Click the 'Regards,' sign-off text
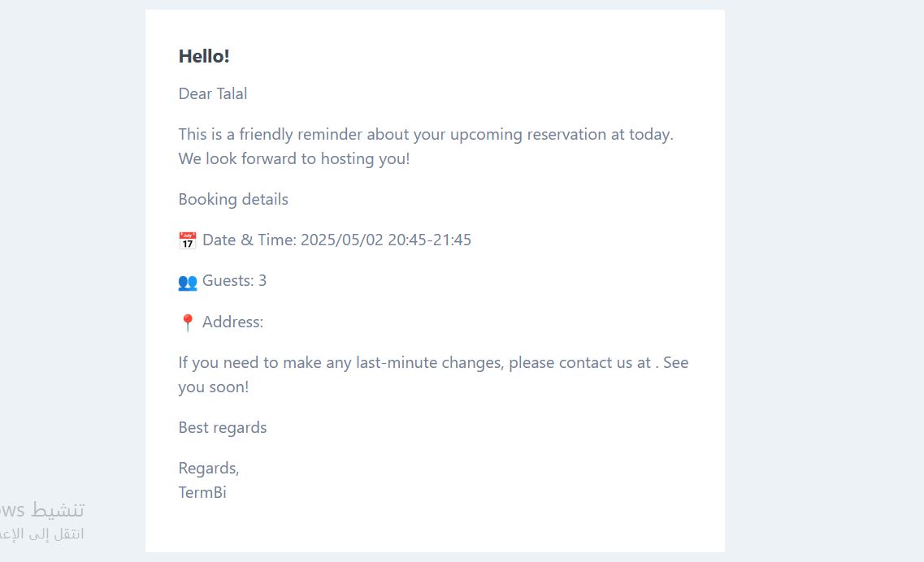924x562 pixels. [209, 468]
